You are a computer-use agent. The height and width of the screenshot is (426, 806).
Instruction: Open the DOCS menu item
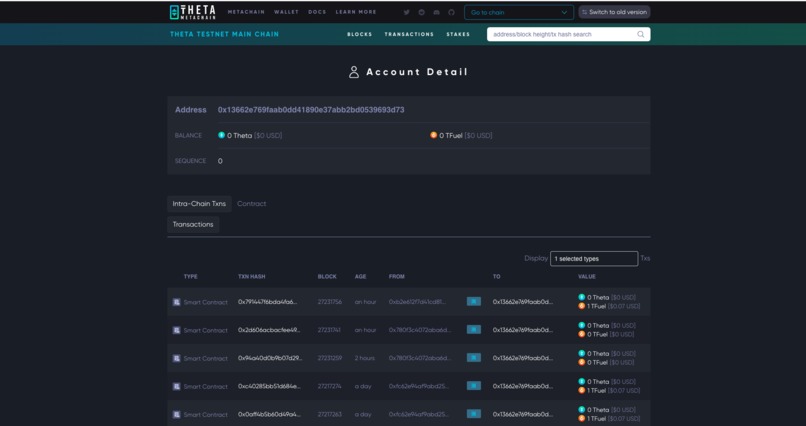317,12
